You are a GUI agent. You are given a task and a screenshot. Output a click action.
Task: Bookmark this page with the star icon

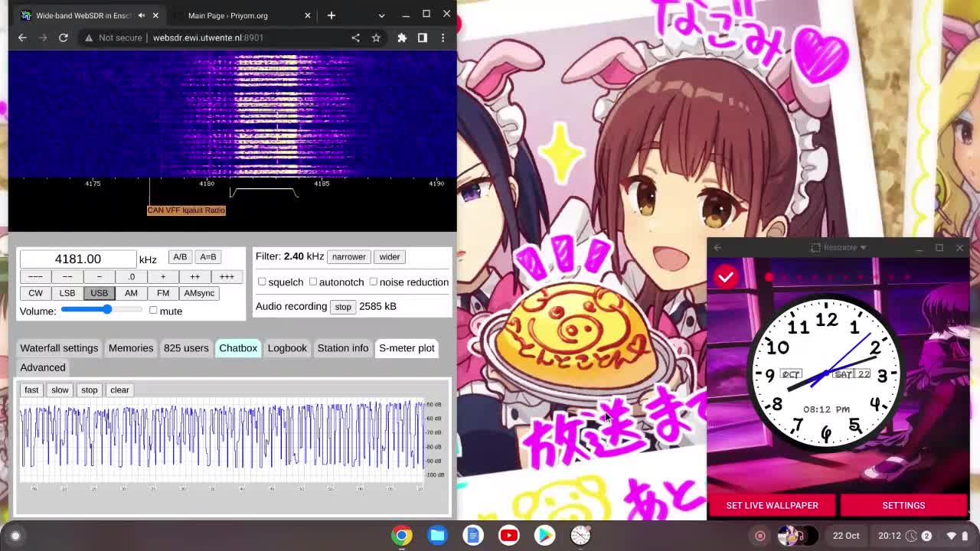click(x=376, y=37)
